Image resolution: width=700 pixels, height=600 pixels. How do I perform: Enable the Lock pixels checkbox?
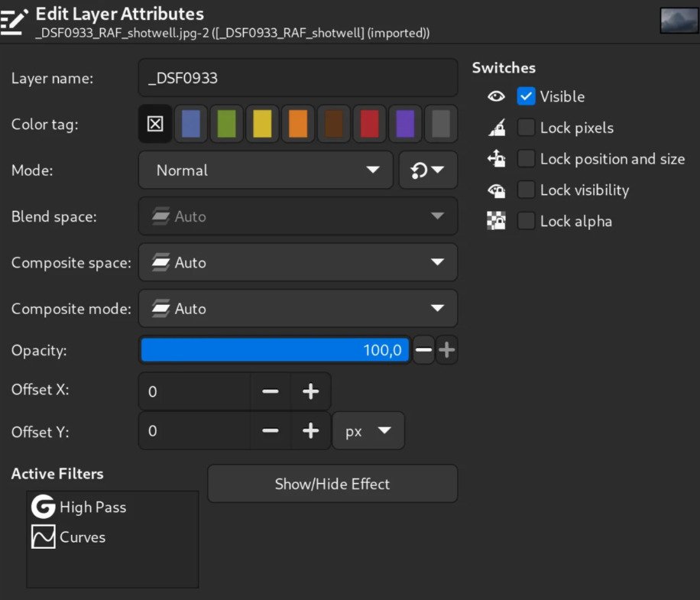pyautogui.click(x=526, y=128)
